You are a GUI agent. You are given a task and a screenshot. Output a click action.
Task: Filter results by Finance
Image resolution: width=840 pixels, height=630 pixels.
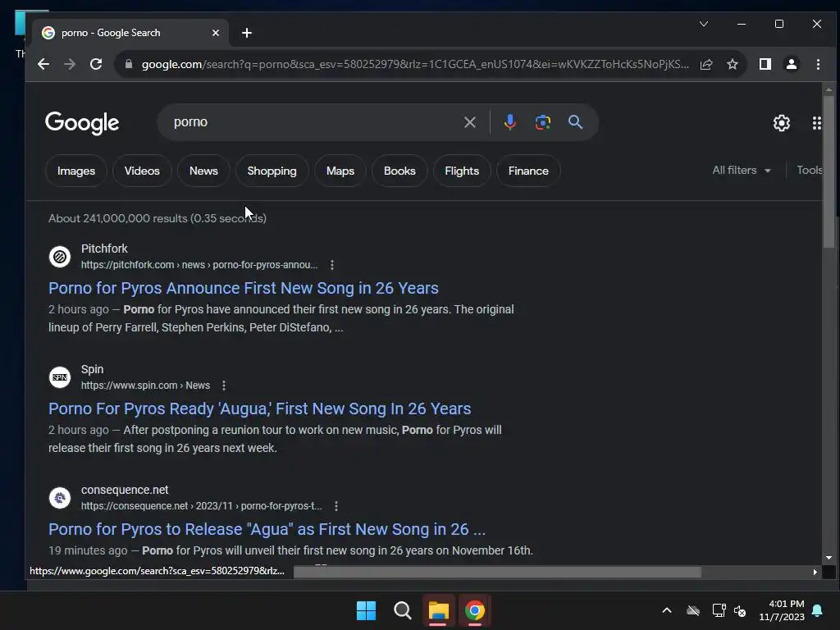pyautogui.click(x=528, y=171)
